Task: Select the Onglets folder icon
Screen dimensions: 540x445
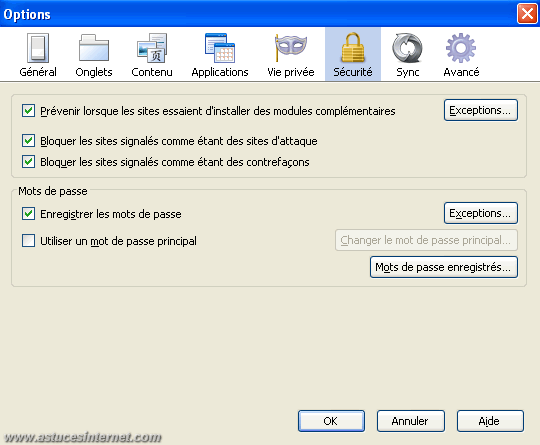Action: (x=94, y=48)
